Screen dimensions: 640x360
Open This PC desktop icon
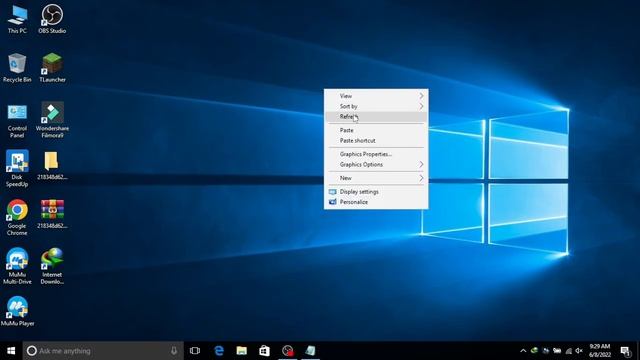click(x=17, y=19)
